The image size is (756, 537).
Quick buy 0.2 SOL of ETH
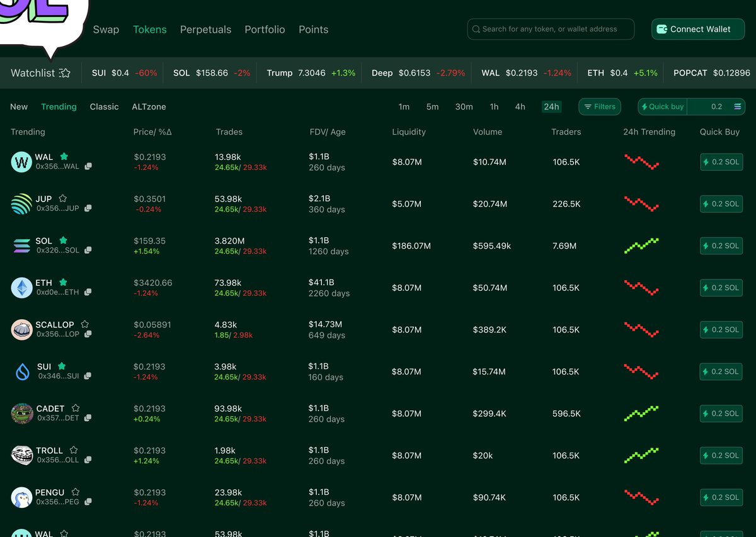click(x=721, y=288)
